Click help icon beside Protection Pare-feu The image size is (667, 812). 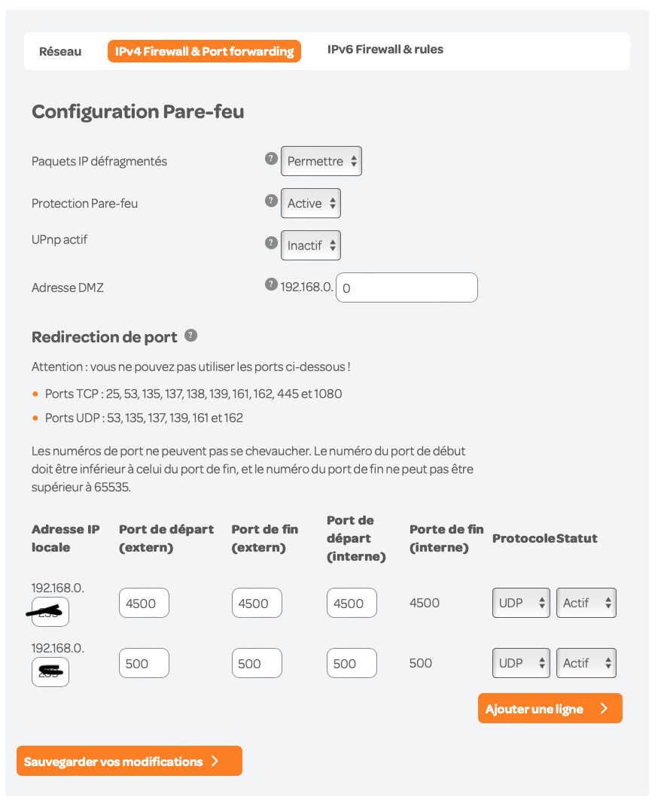271,201
